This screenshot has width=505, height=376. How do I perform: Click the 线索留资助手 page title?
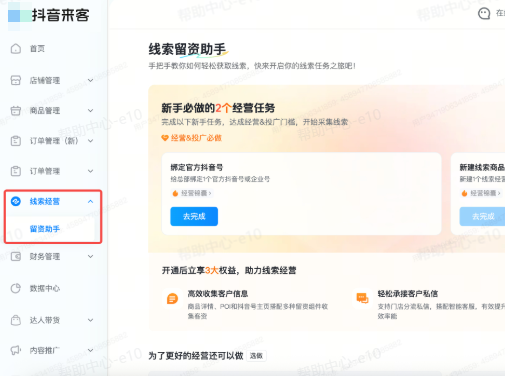pyautogui.click(x=187, y=49)
